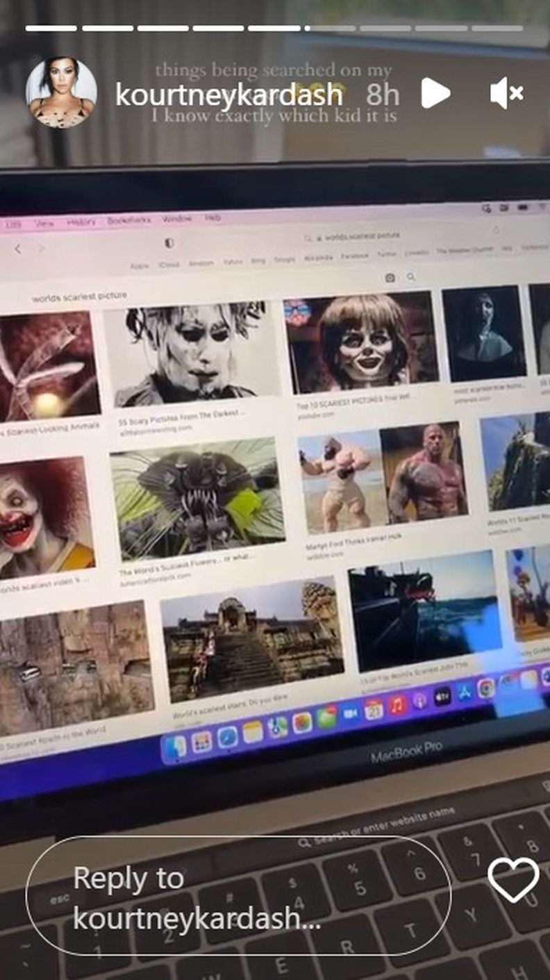Unmute the story sound icon

(x=507, y=93)
